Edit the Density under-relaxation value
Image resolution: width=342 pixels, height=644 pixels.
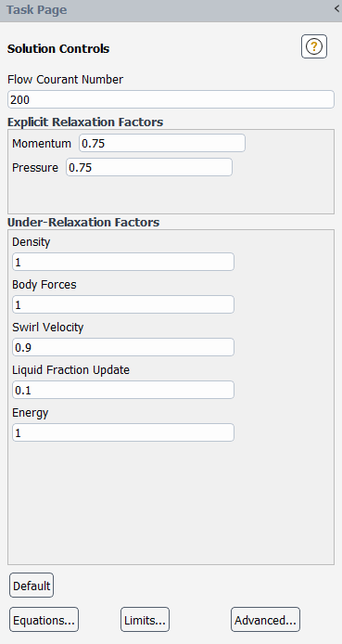(x=123, y=262)
